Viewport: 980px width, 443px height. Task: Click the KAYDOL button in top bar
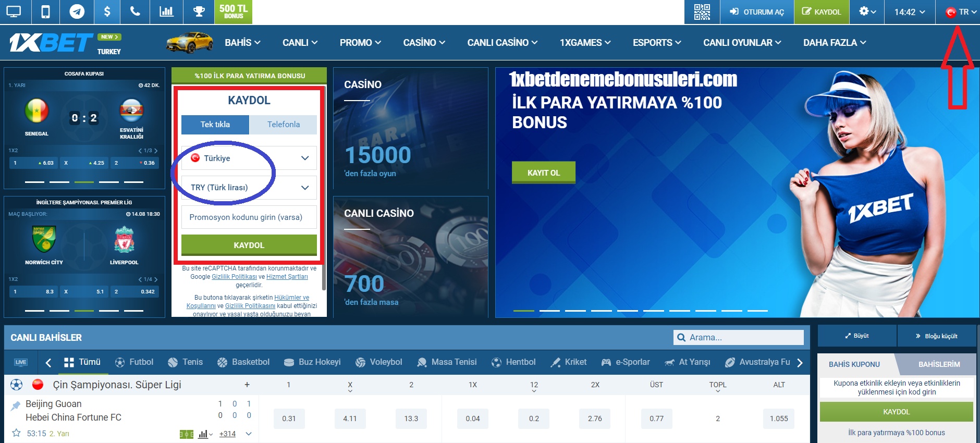tap(822, 11)
